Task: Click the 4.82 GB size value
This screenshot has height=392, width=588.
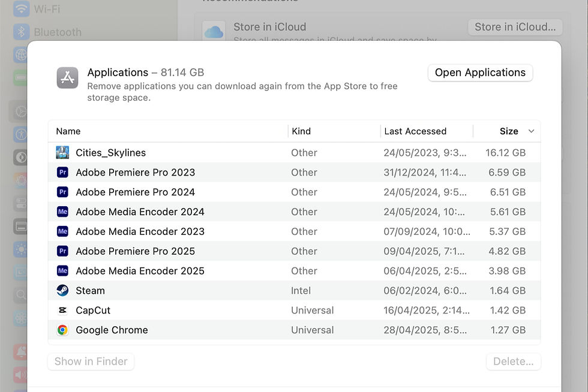Action: [507, 251]
